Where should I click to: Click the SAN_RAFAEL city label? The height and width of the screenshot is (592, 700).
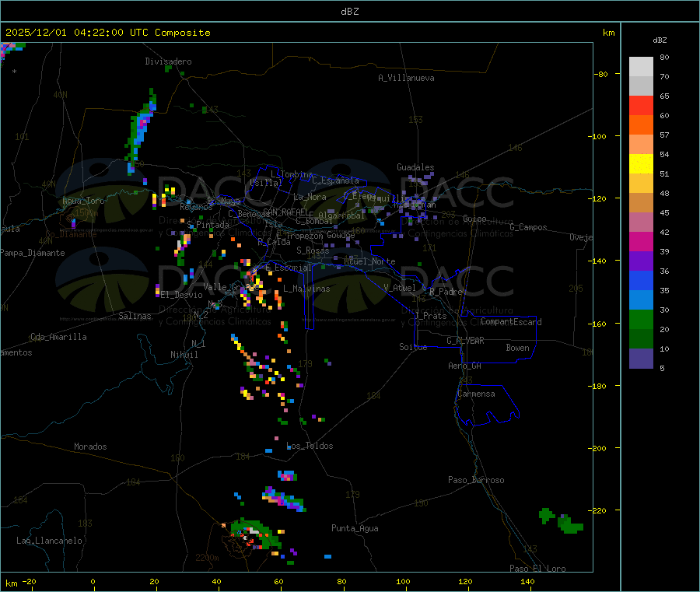point(284,212)
